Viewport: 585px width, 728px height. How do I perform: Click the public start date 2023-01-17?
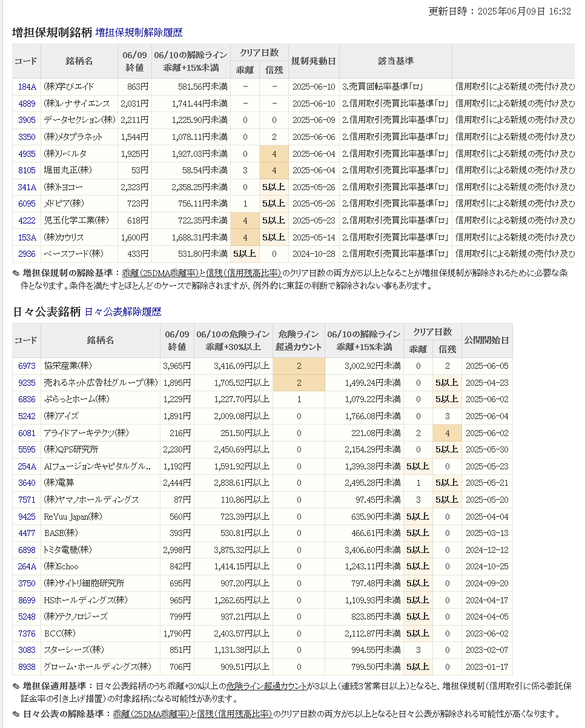487,667
